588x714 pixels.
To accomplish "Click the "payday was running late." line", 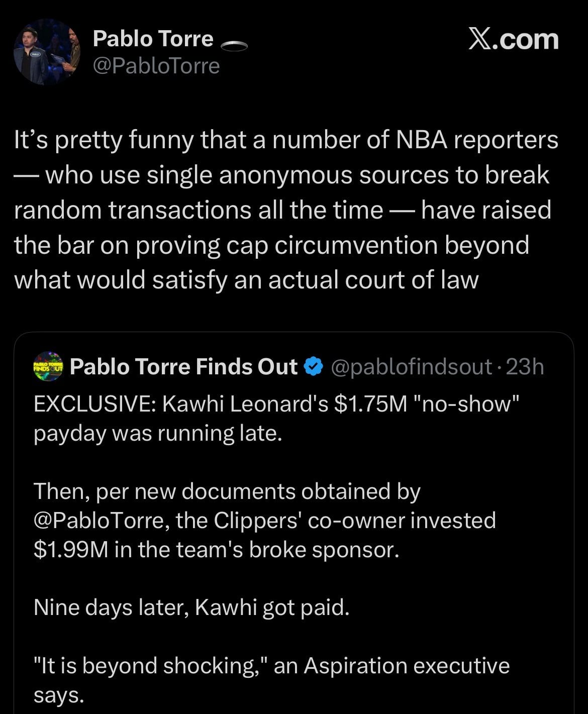I will click(158, 433).
